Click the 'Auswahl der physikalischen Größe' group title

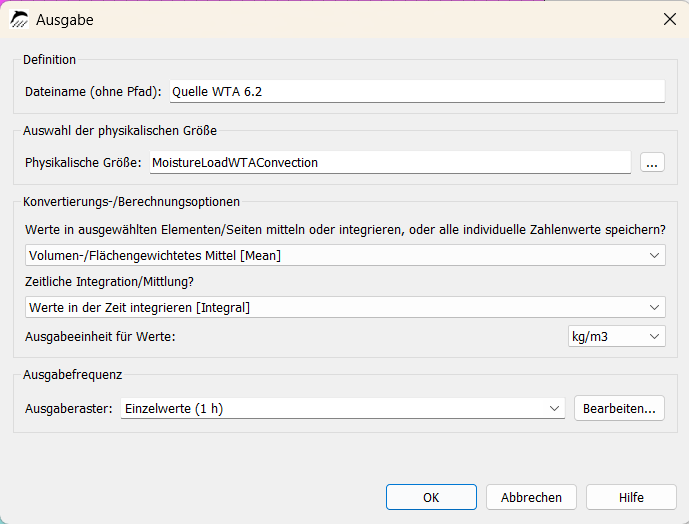pos(120,131)
